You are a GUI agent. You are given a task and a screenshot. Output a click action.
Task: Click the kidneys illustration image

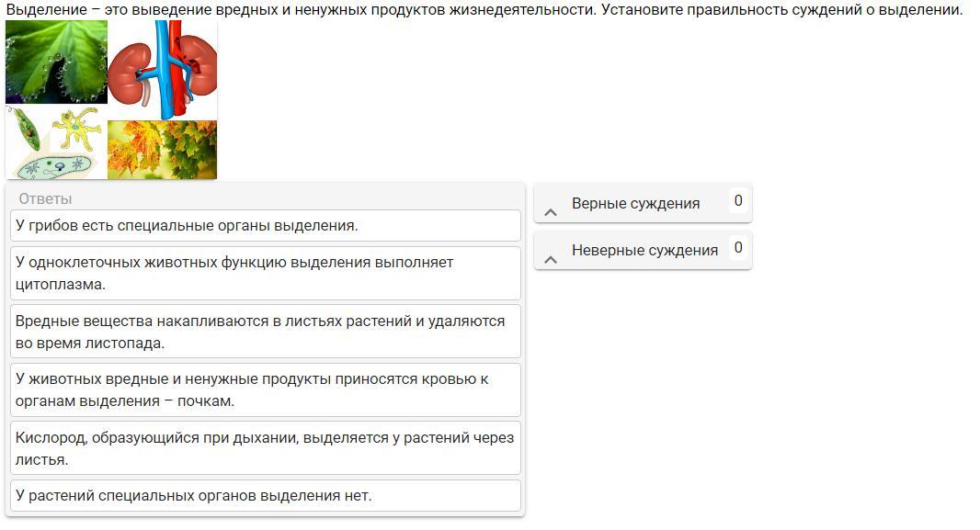point(163,69)
